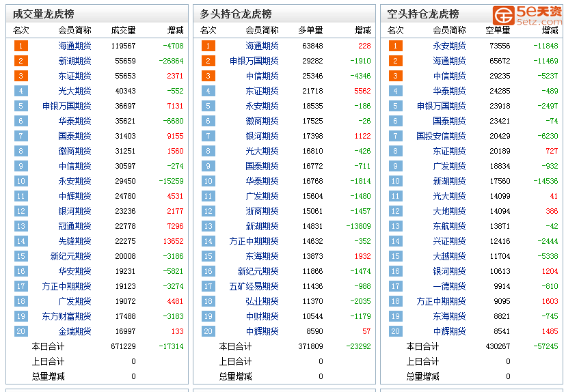Click change value 5562
Screen dimensions: 566x392
click(x=362, y=91)
